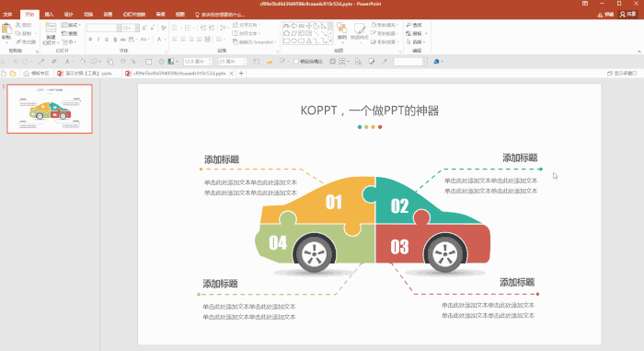
Task: Switch to the Design (设计) tab
Action: [69, 15]
